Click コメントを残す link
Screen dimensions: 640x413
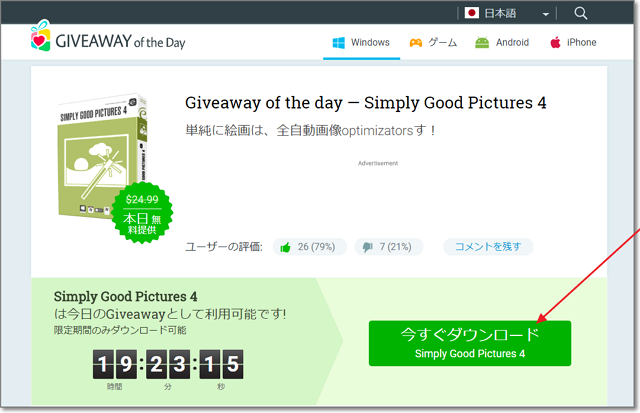click(x=488, y=246)
